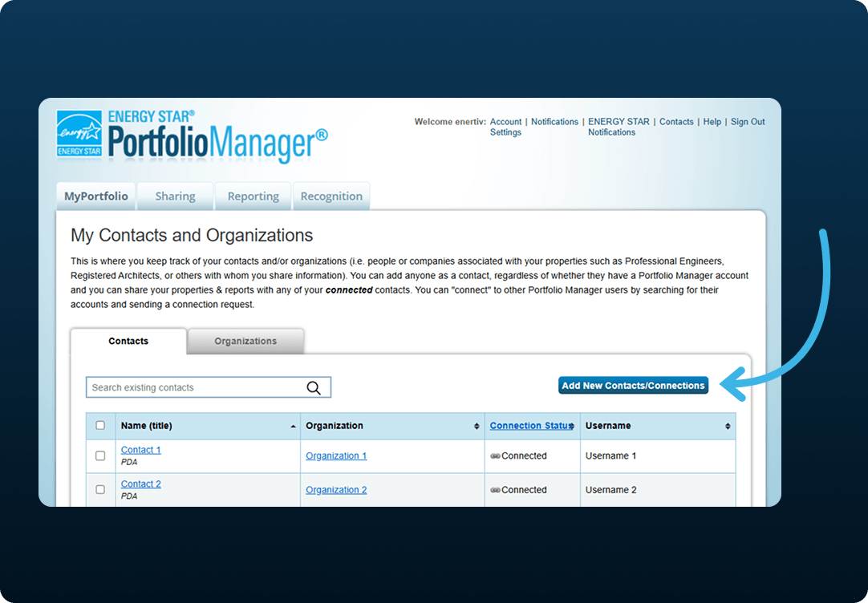The width and height of the screenshot is (868, 603).
Task: Click the Welcome enertiv text
Action: pos(450,122)
